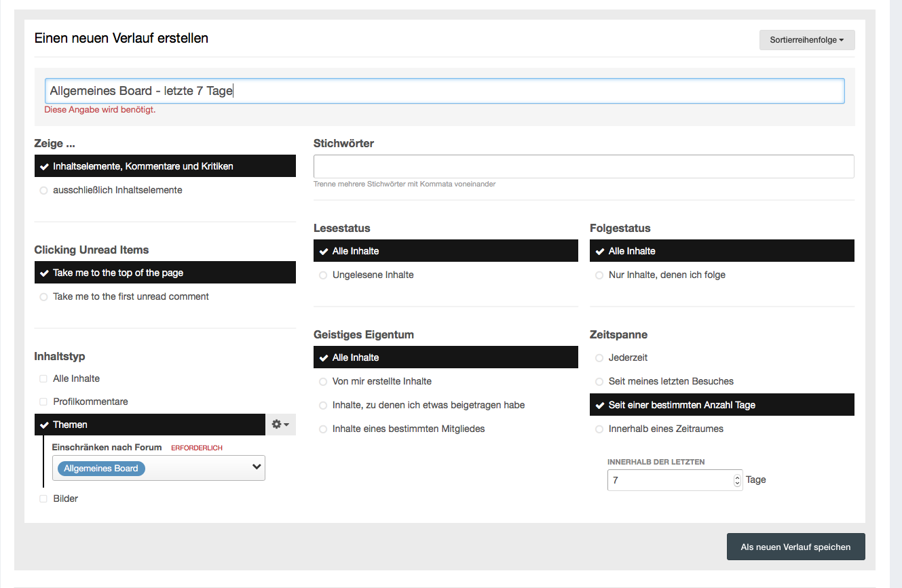This screenshot has height=588, width=902.
Task: Click 'Als neuen Verlauf speichern' button
Action: pos(795,547)
